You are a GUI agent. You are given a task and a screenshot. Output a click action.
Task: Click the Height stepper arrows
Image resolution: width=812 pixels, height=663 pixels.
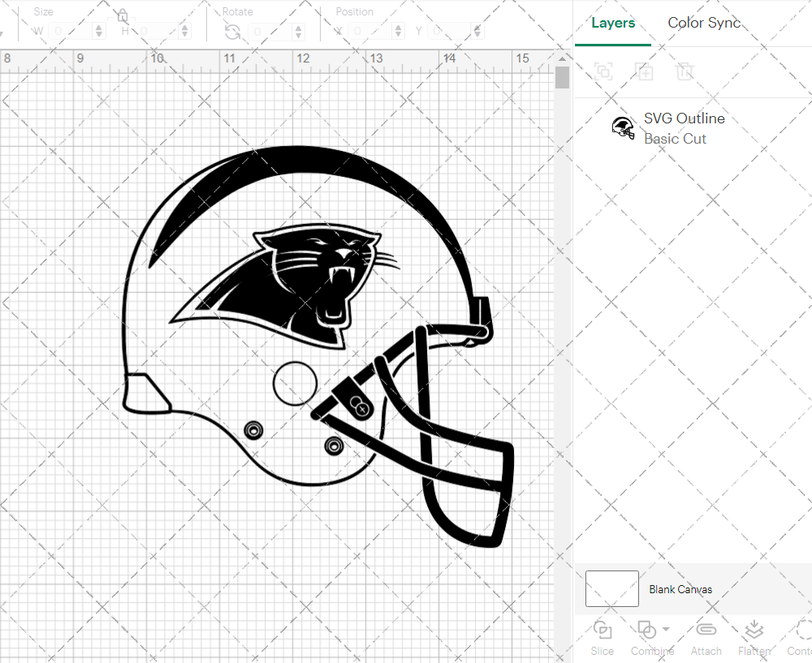pyautogui.click(x=185, y=31)
